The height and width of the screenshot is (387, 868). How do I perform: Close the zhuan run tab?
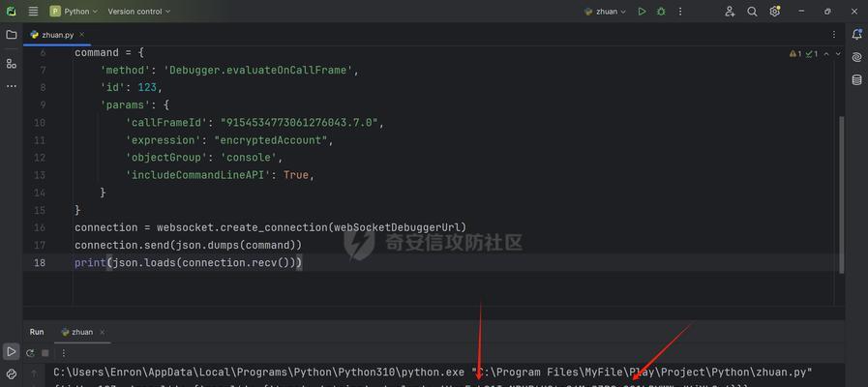103,332
